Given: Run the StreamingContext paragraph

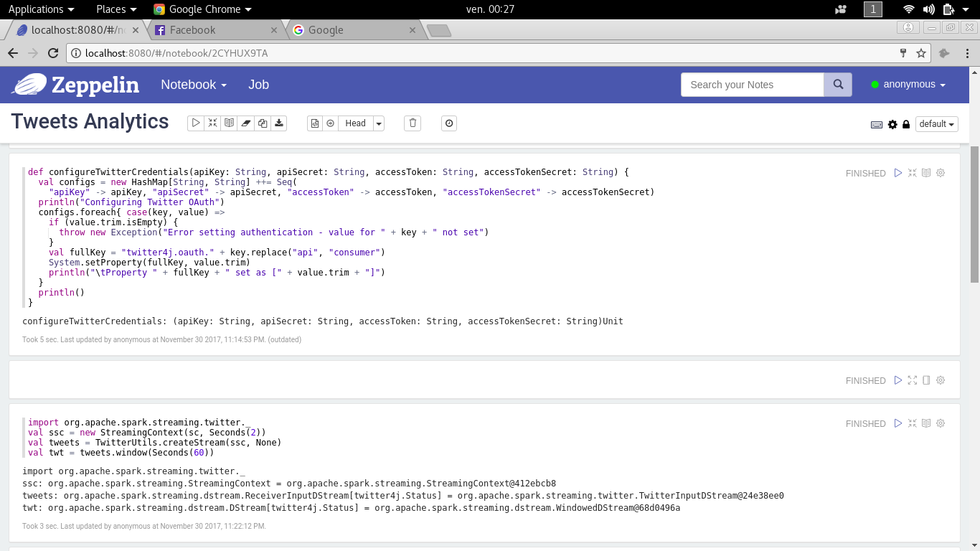Looking at the screenshot, I should point(898,423).
